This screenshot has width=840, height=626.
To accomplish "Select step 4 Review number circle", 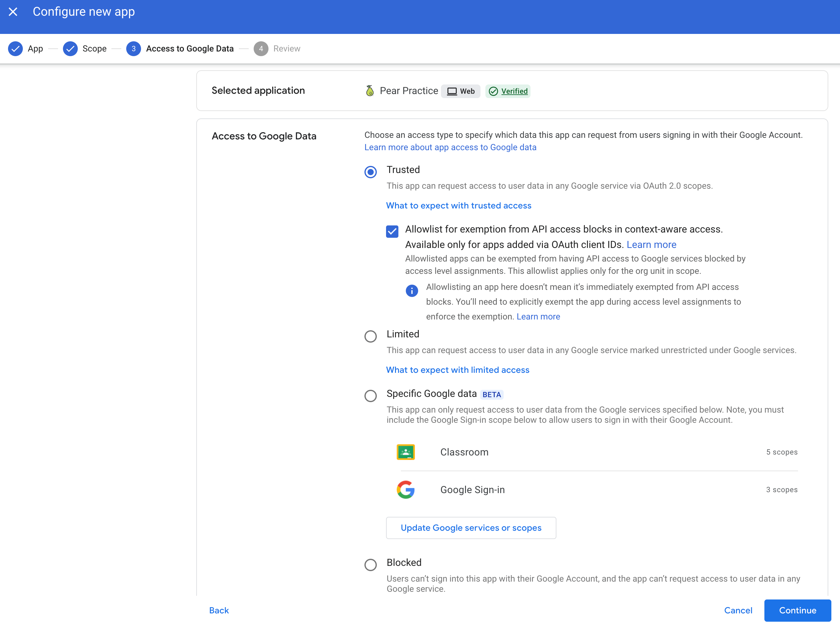I will click(261, 48).
